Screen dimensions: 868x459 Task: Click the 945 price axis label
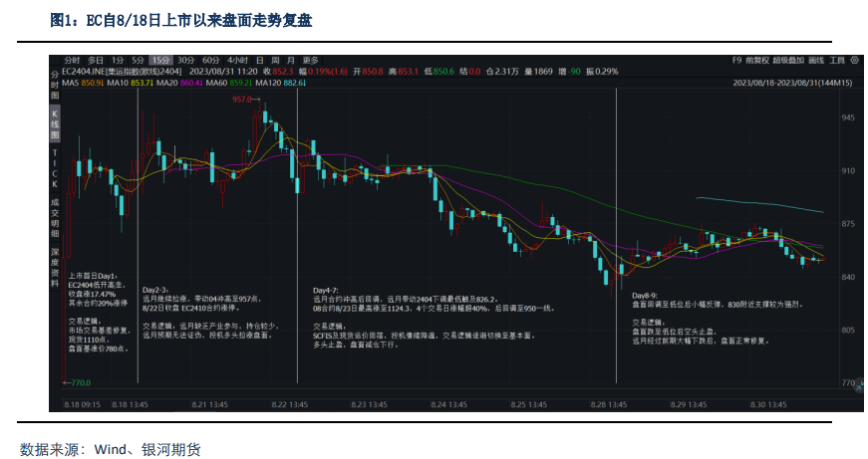point(848,117)
